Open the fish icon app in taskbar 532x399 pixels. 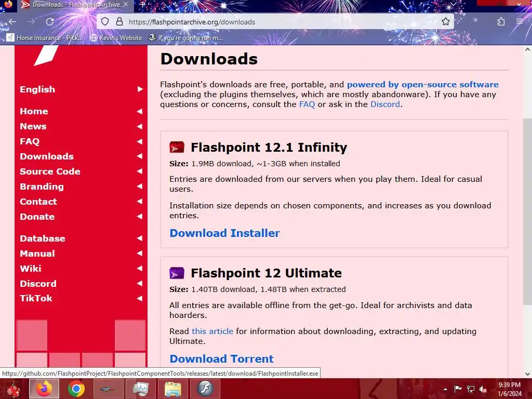(x=109, y=389)
